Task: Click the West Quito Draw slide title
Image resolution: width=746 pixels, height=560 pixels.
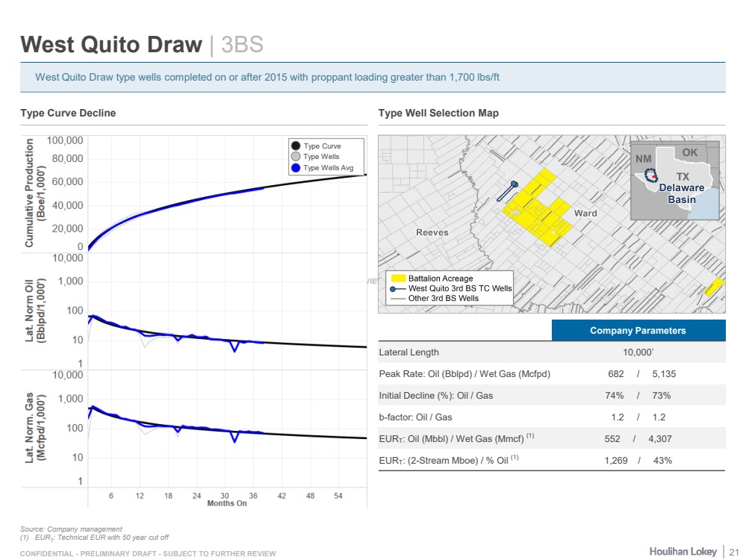Action: point(111,44)
